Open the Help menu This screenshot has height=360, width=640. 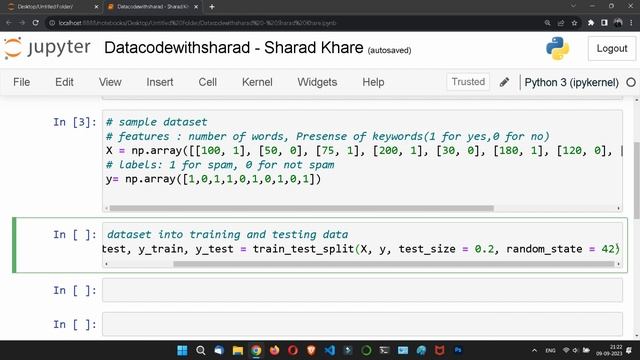[373, 82]
